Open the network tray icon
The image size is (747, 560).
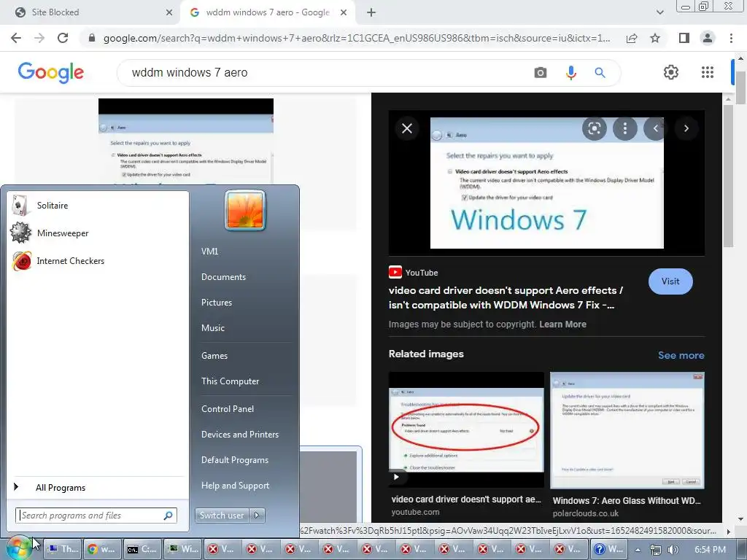656,550
